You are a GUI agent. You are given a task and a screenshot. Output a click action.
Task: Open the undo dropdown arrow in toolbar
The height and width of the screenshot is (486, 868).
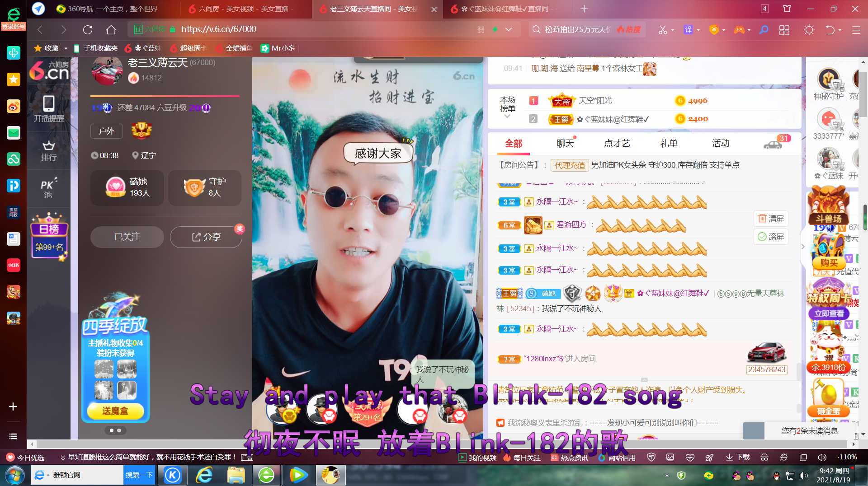pos(840,30)
